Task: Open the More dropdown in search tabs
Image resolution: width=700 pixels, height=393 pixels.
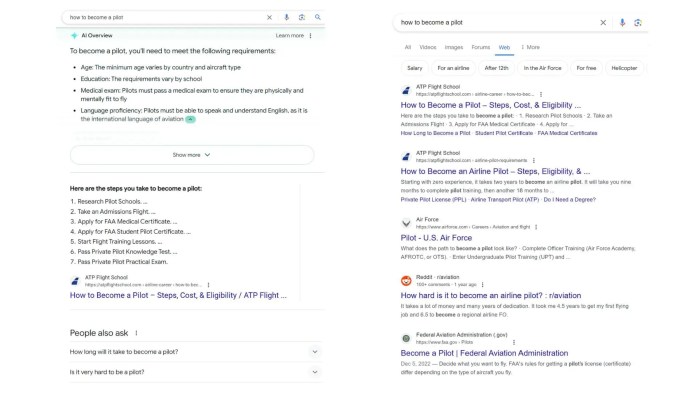Action: tap(530, 47)
